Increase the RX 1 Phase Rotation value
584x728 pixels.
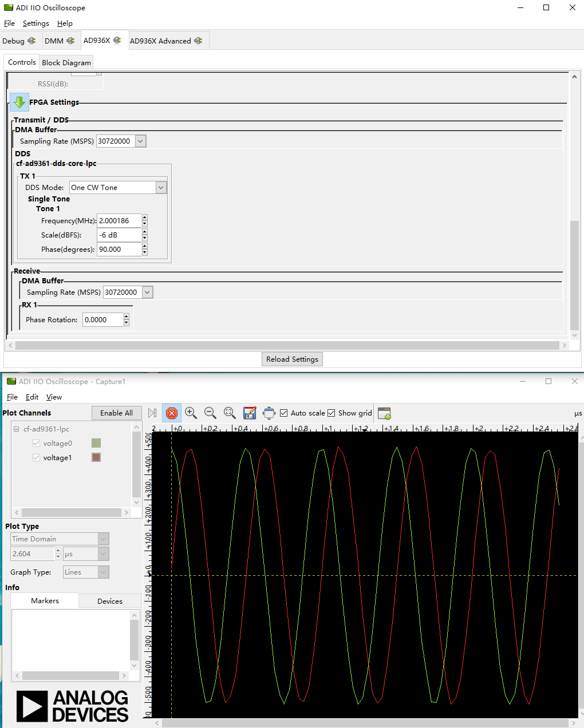(x=127, y=316)
